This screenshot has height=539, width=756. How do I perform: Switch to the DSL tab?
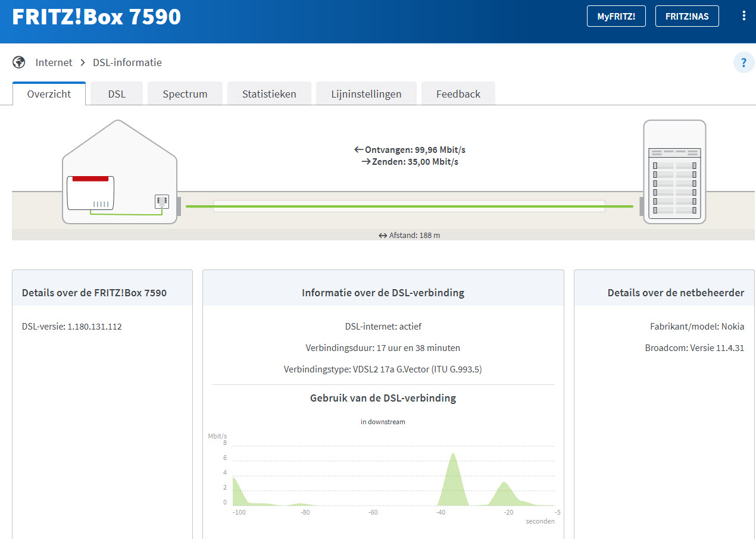click(x=117, y=94)
